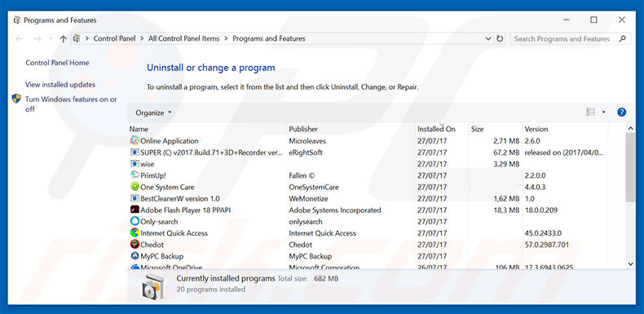Screen dimensions: 644x314
Task: Click the scrollbar up arrow
Action: coord(630,129)
